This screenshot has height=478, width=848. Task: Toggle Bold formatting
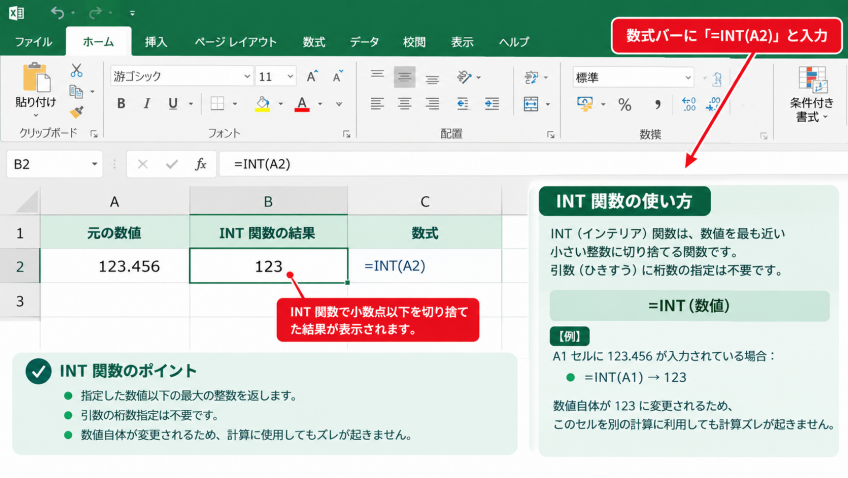coord(121,104)
